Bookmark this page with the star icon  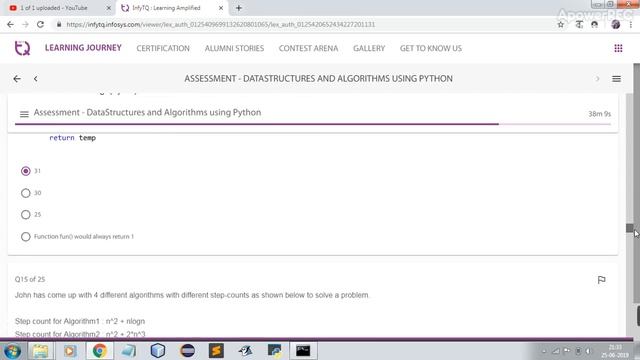point(560,24)
